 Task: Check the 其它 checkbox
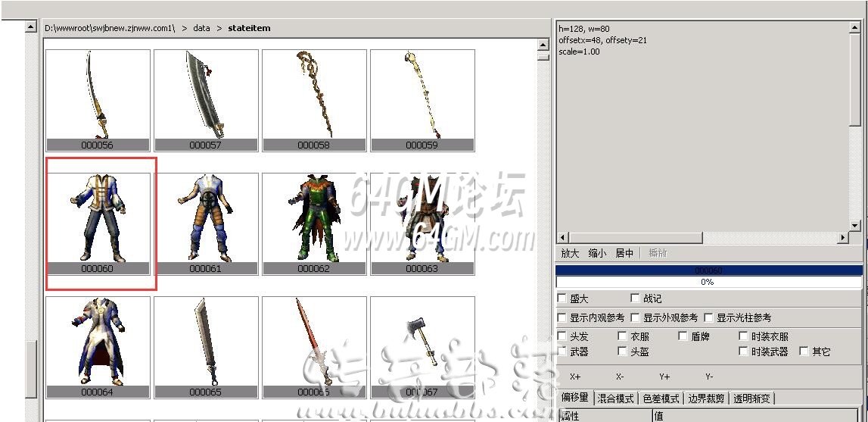[804, 351]
